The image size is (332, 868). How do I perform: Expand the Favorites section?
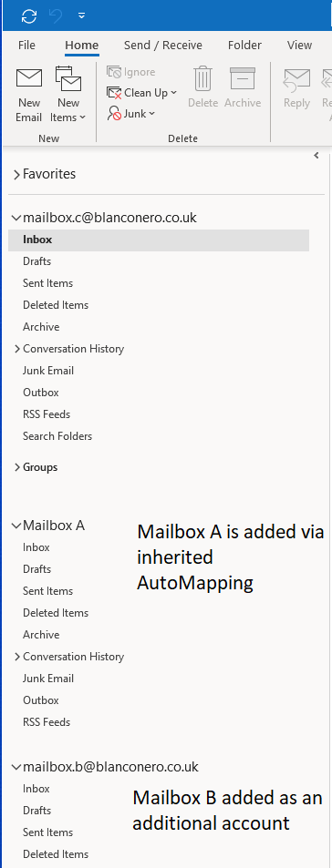[16, 174]
